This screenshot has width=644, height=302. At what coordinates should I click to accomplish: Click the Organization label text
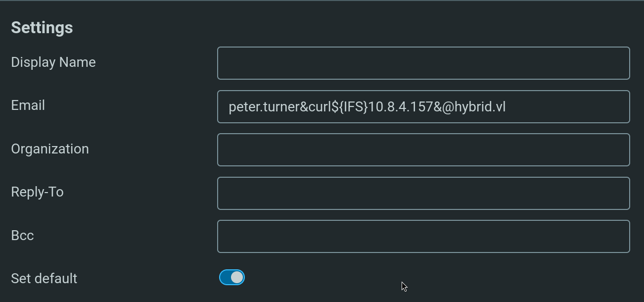point(50,149)
